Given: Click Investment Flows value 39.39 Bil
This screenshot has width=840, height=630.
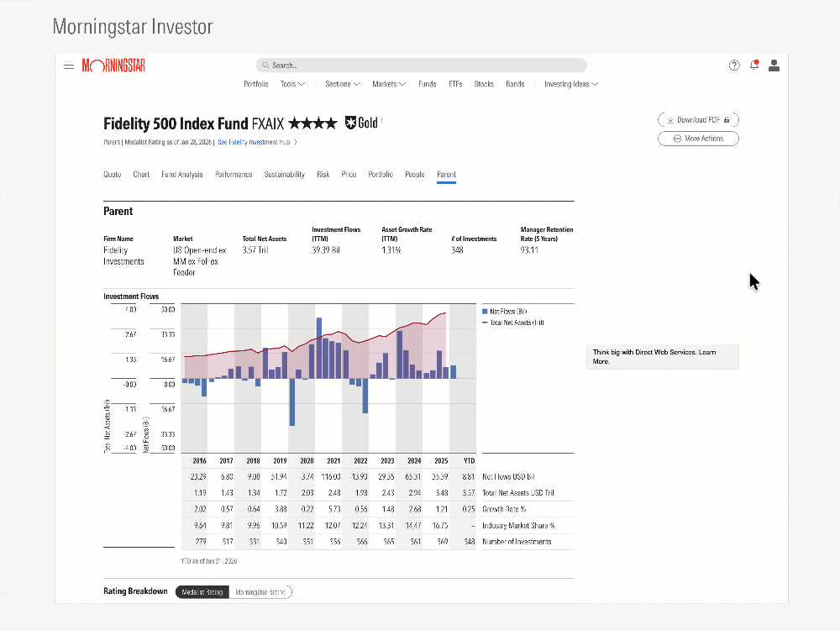Looking at the screenshot, I should click(x=326, y=250).
